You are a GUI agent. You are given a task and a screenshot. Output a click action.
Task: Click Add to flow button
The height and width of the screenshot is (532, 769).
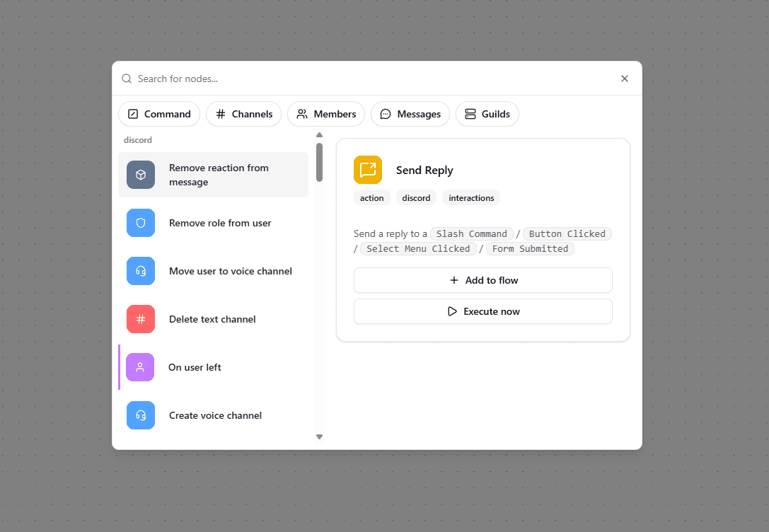point(483,280)
